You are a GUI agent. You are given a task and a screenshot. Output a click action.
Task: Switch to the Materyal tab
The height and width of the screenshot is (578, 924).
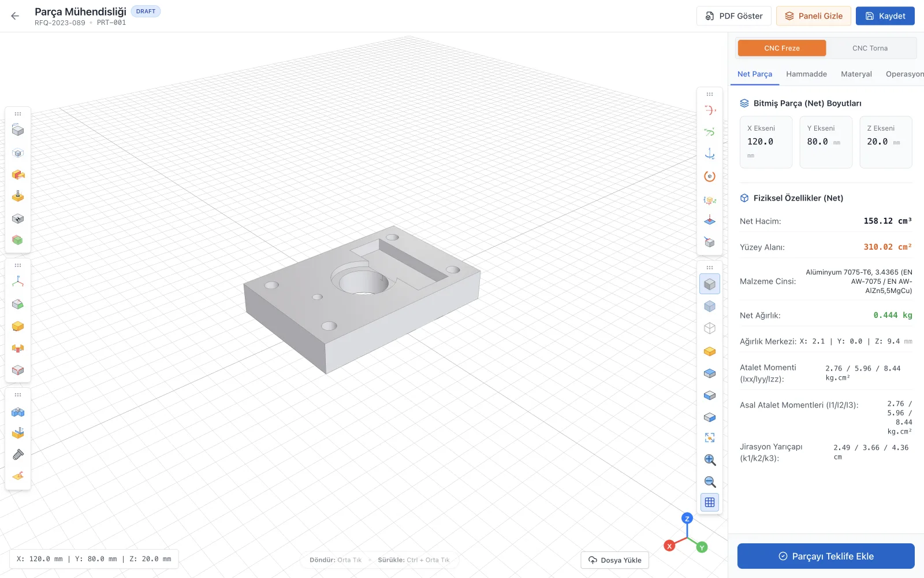tap(856, 74)
